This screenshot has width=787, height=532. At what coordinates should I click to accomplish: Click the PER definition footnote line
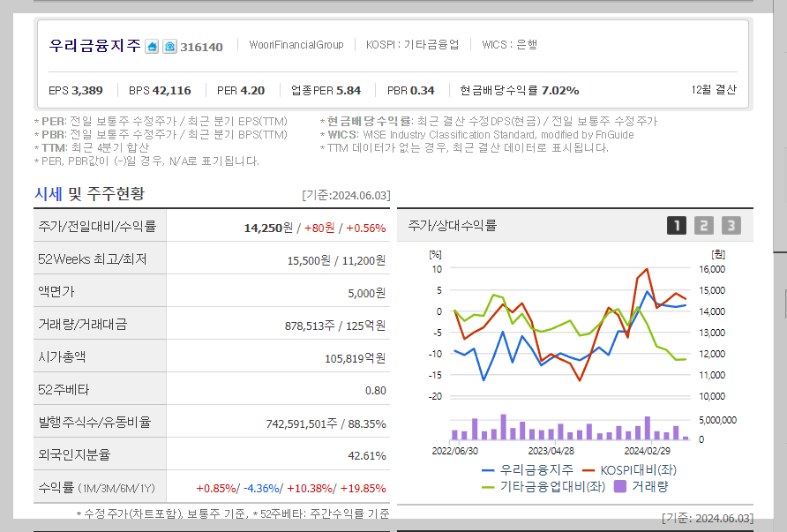(161, 122)
